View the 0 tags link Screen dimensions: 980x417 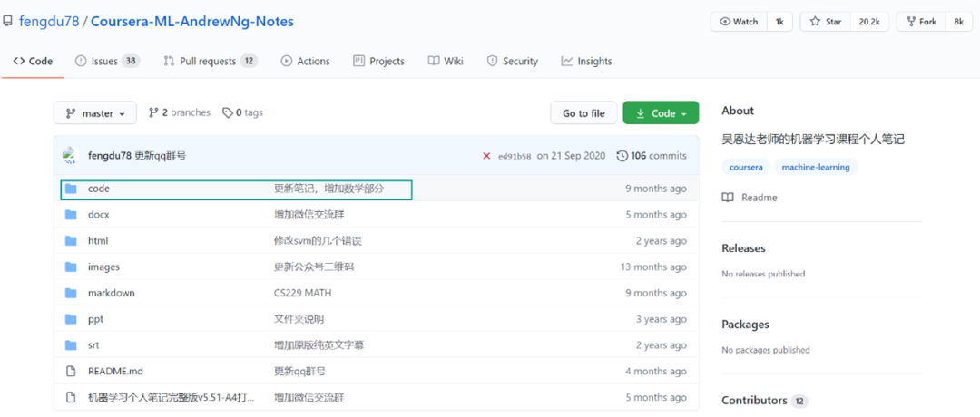(242, 112)
